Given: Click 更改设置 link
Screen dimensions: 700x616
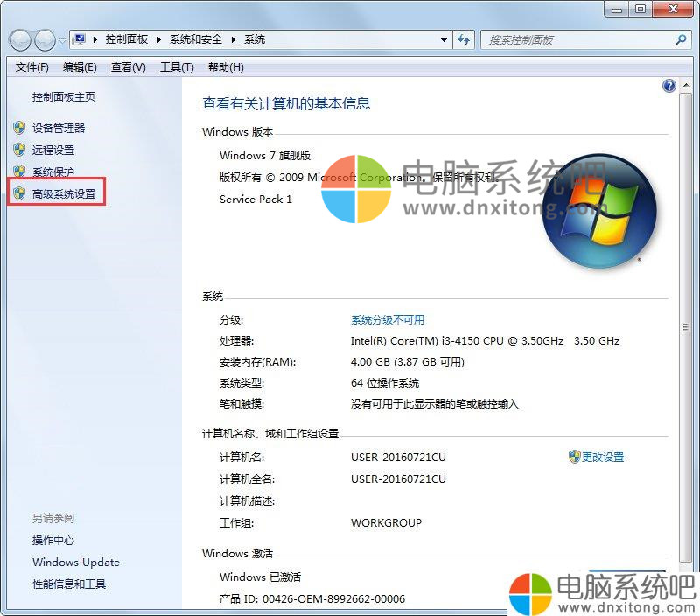Looking at the screenshot, I should tap(603, 457).
